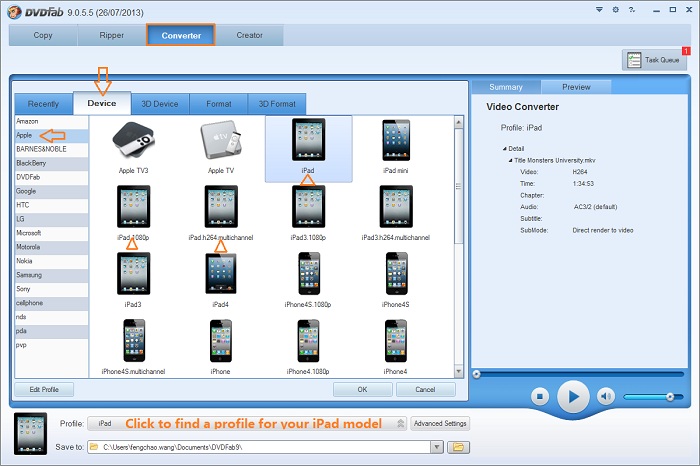
Task: Select Apple in the brand list
Action: [52, 135]
